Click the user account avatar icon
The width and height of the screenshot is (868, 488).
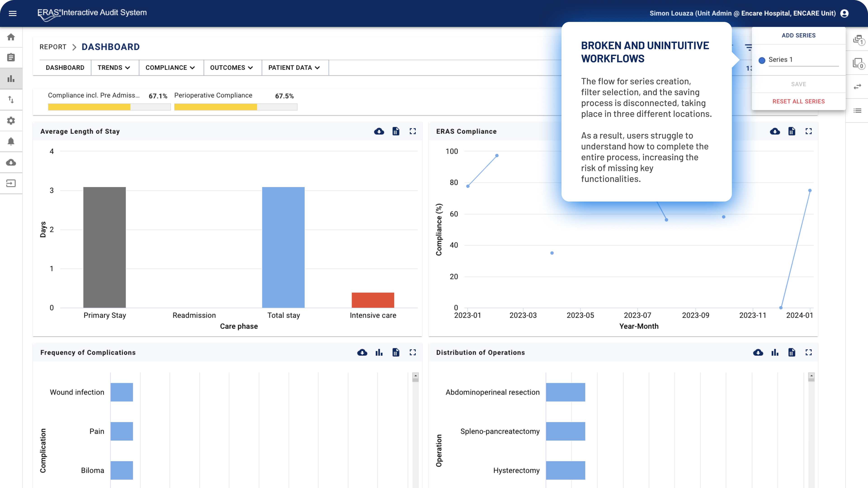click(844, 14)
